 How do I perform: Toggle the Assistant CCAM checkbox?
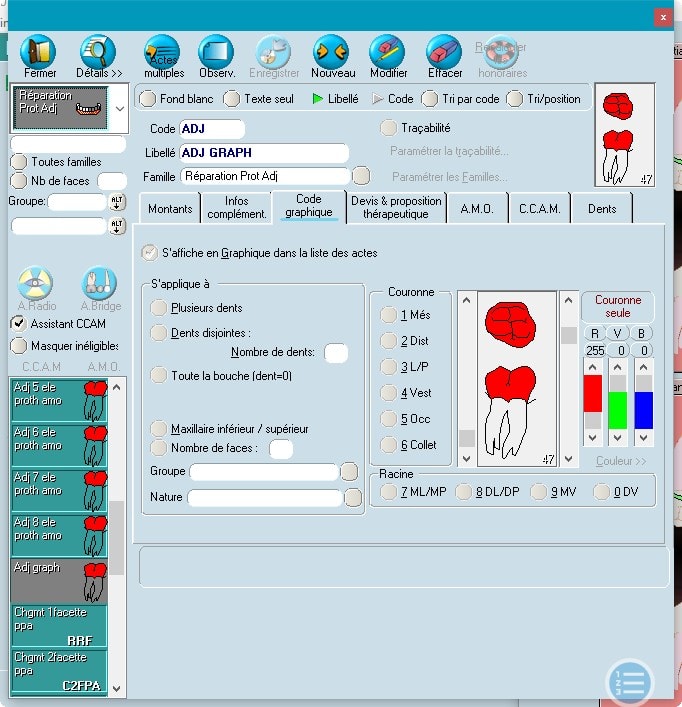[19, 324]
